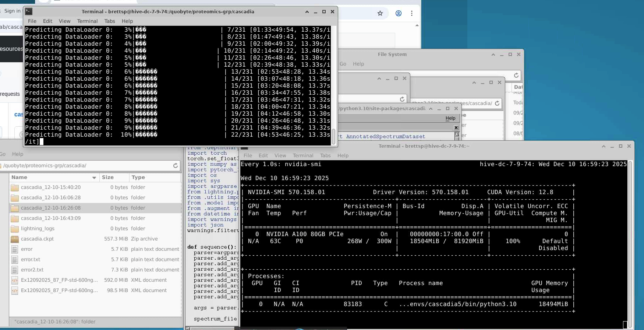Viewport: 644px width, 330px height.
Task: Click the bookmark star icon in browser
Action: coord(380,13)
